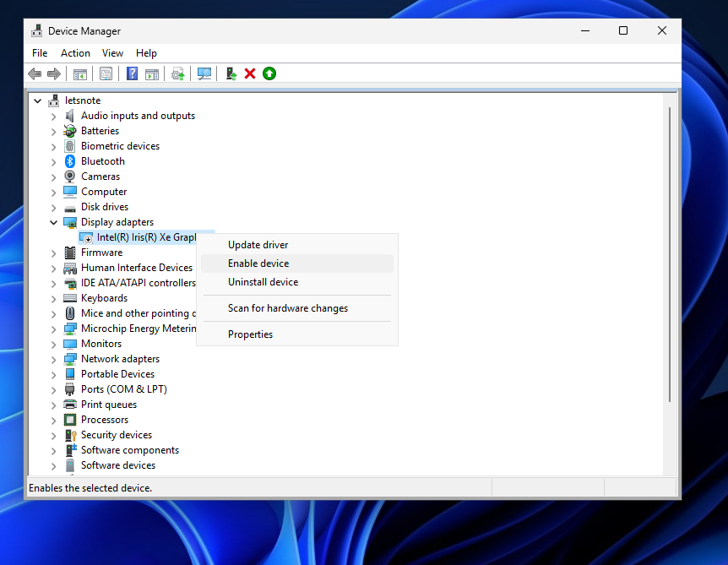Collapse the letsnote root node
This screenshot has height=565, width=728.
point(38,101)
